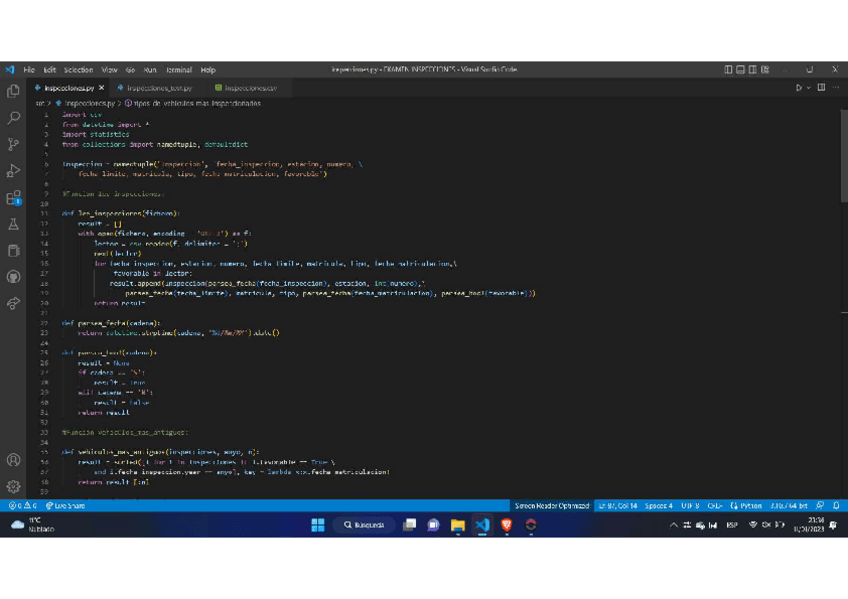Open the Source Control view
This screenshot has width=848, height=599.
point(13,145)
